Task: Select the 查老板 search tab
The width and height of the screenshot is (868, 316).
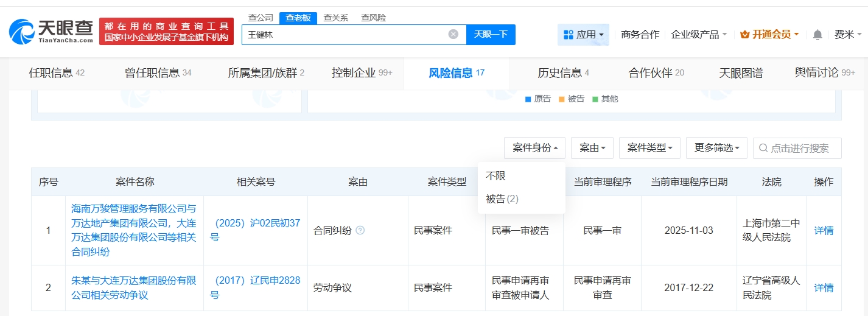Action: pos(298,18)
